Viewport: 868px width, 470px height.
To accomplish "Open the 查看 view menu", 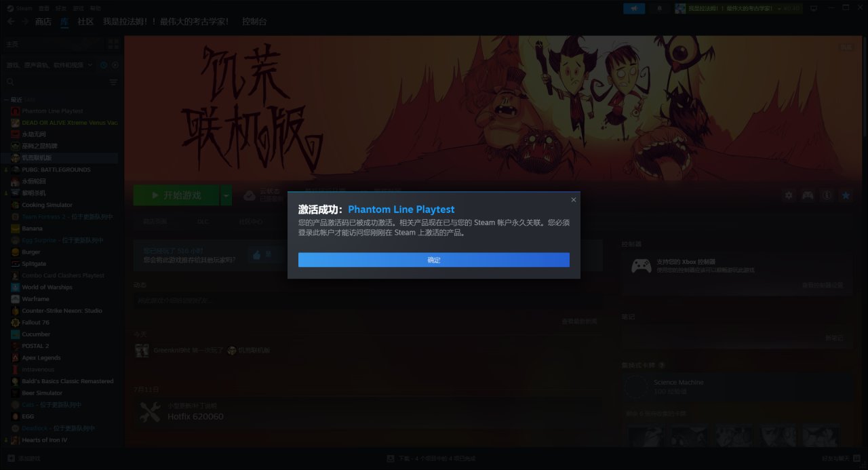I will pyautogui.click(x=44, y=8).
